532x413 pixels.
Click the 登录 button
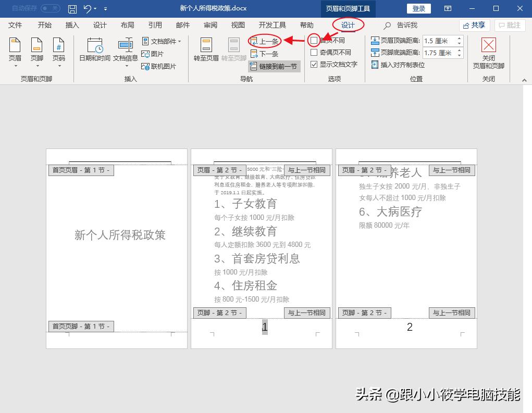pos(418,8)
